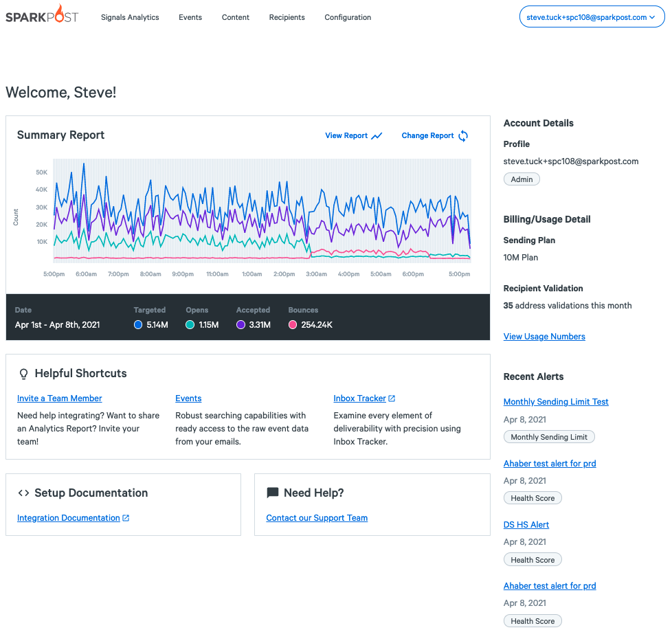Open the Events navigation item
This screenshot has height=641, width=672.
point(190,17)
